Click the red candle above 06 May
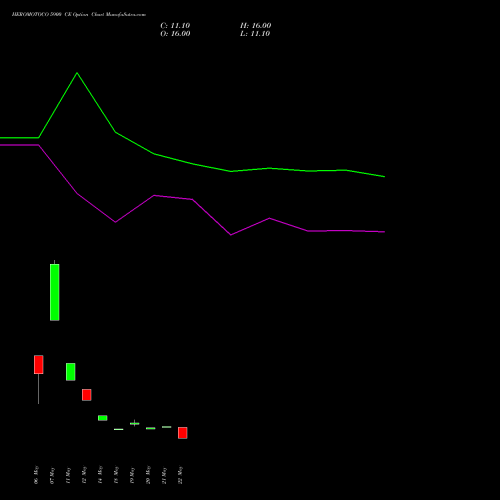 click(39, 364)
